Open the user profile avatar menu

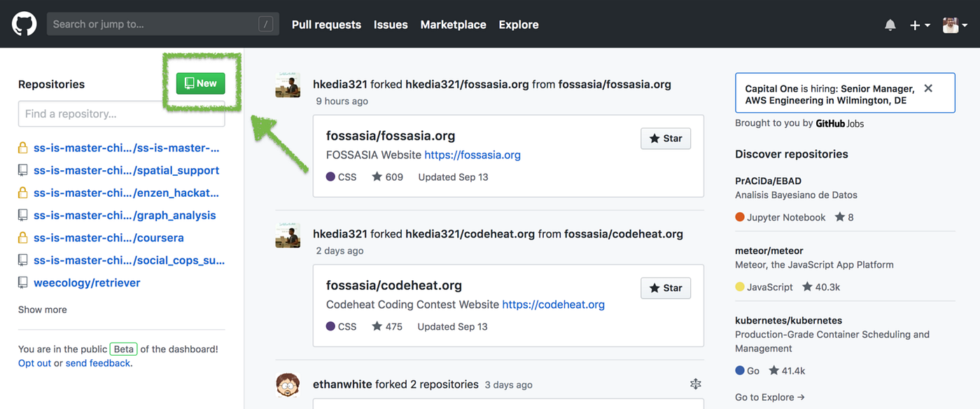955,25
